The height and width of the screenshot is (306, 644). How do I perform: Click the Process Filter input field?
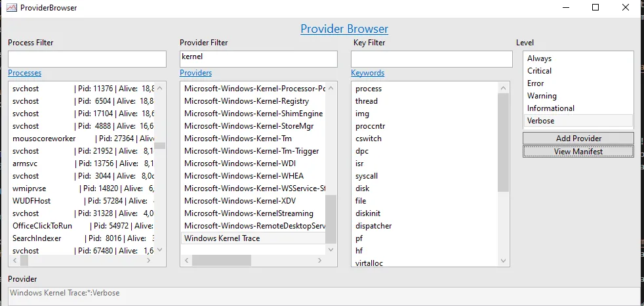click(87, 59)
